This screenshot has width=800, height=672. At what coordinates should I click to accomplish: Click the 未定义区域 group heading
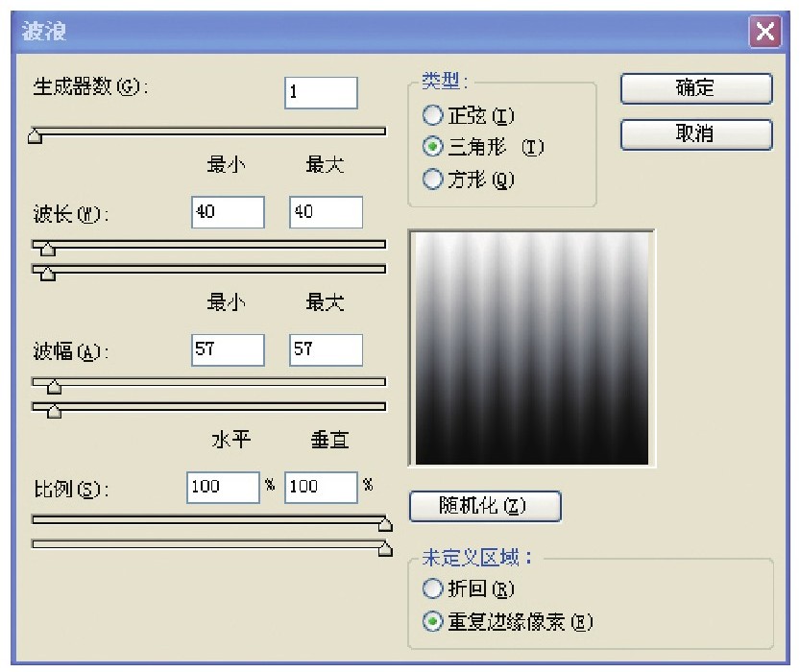(477, 558)
